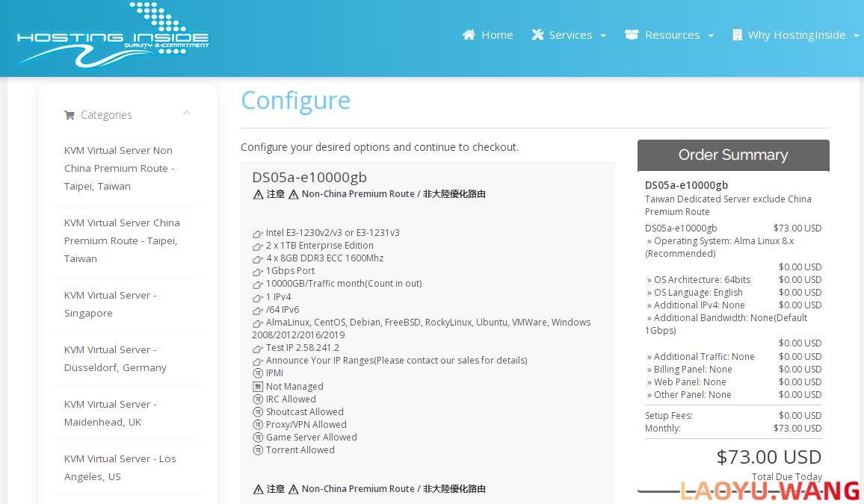Open the Home menu item
Image resolution: width=864 pixels, height=504 pixels.
[487, 34]
